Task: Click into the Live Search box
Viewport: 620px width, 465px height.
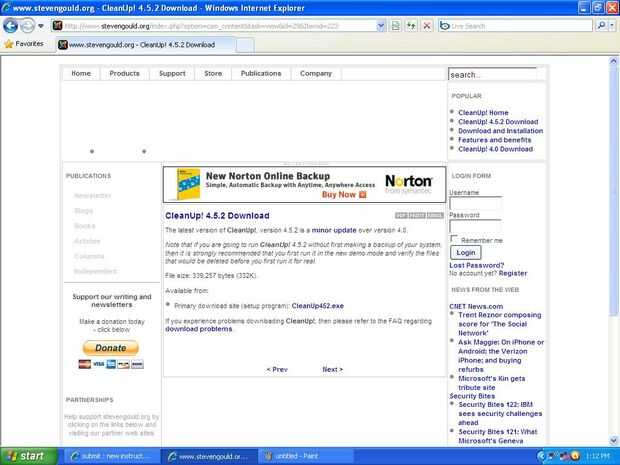Action: tap(515, 26)
